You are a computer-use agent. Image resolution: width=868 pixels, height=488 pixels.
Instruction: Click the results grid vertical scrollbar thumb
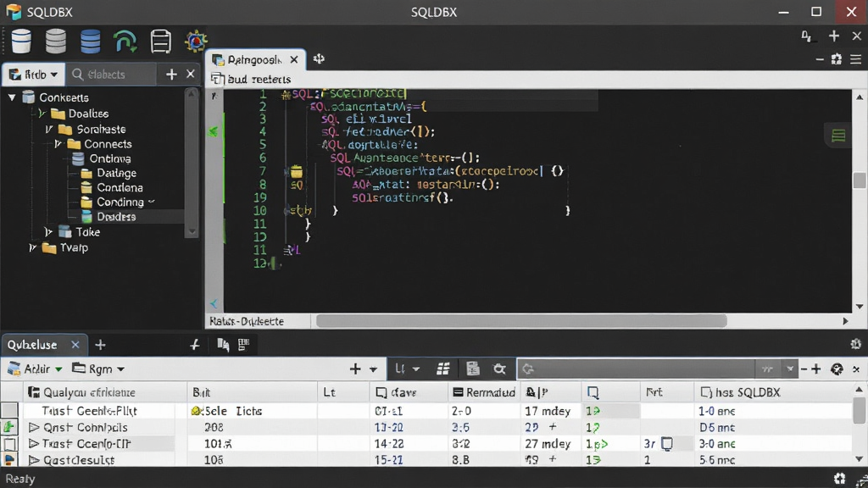[x=859, y=411]
